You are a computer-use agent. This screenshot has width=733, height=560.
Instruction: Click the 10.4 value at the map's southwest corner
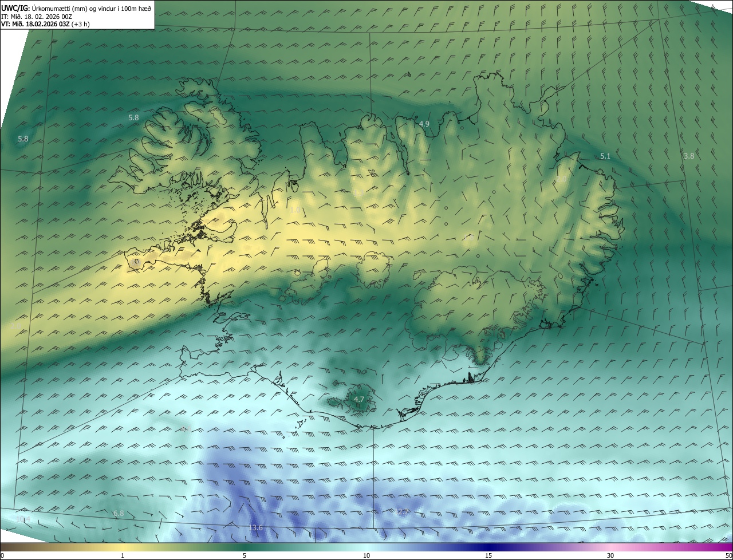pos(23,519)
